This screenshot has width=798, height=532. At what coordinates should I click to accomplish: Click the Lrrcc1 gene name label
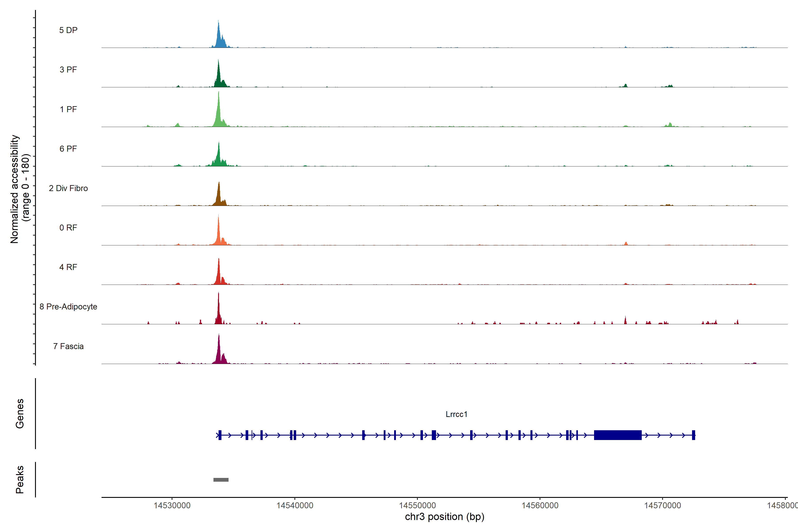pyautogui.click(x=456, y=414)
